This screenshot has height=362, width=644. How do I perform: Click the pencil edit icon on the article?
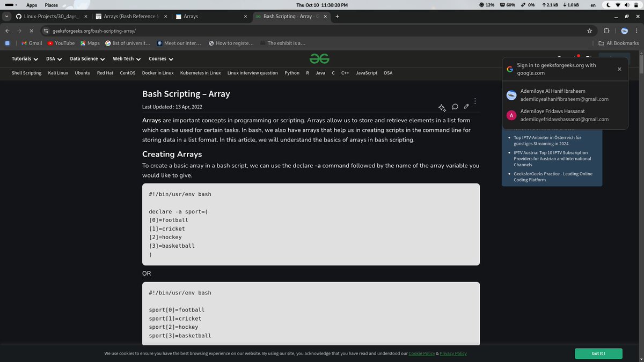coord(466,107)
